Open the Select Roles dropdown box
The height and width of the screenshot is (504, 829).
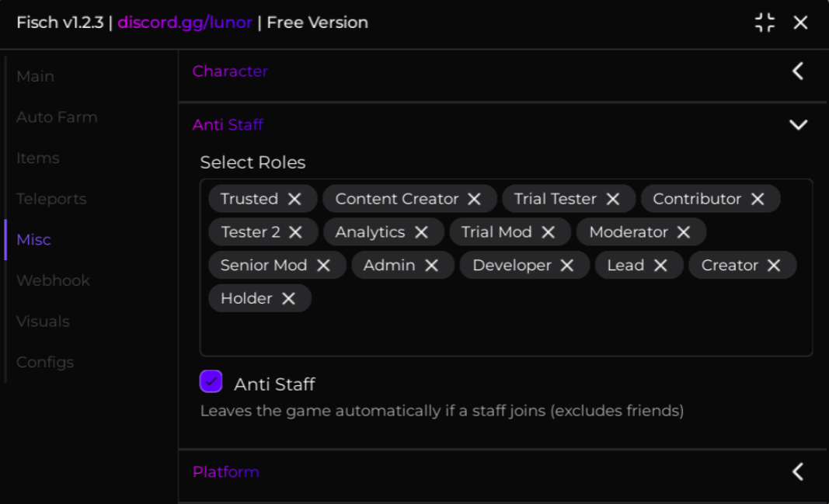pos(506,268)
